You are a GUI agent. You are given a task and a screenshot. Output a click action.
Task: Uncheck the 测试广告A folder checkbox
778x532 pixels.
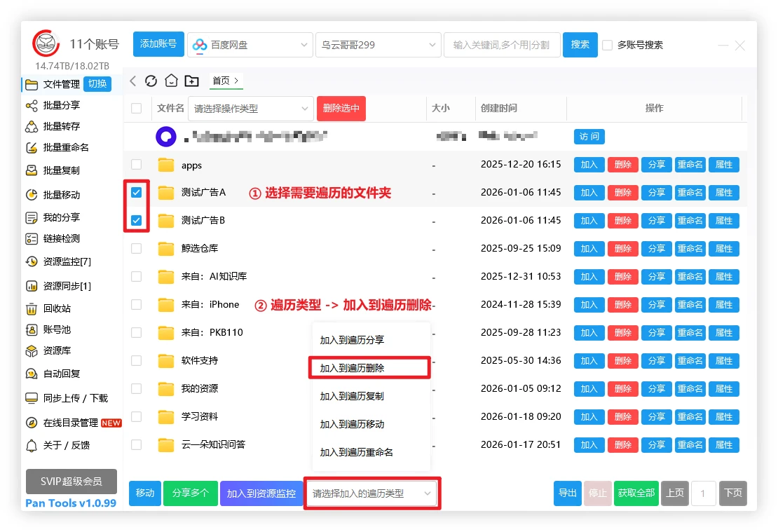(137, 192)
